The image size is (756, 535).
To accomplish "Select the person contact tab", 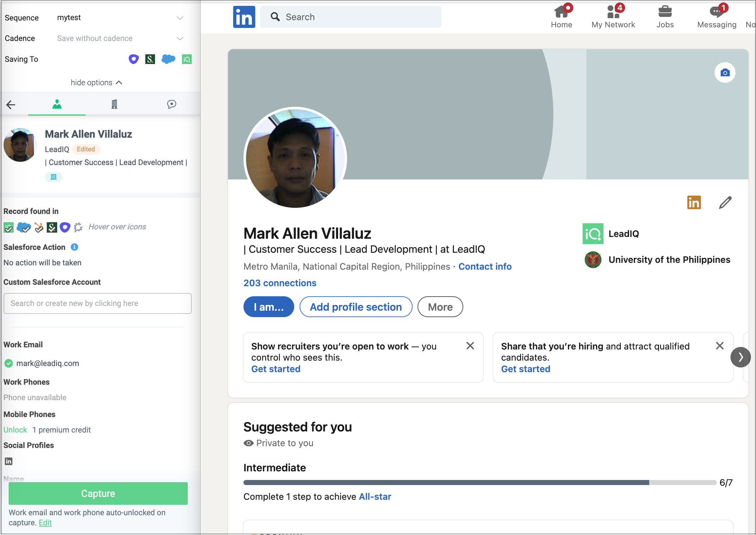I will (x=57, y=104).
